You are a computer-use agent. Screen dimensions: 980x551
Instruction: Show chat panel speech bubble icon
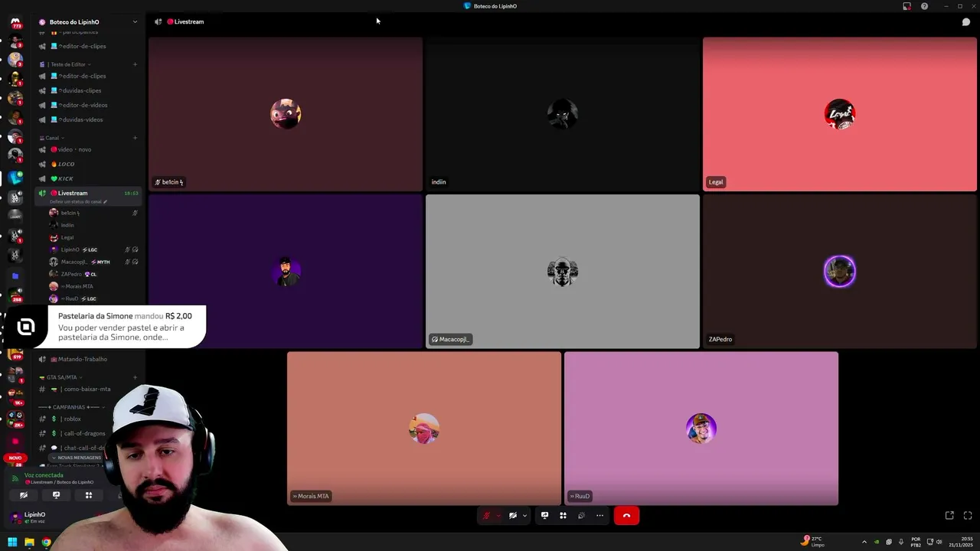tap(966, 21)
